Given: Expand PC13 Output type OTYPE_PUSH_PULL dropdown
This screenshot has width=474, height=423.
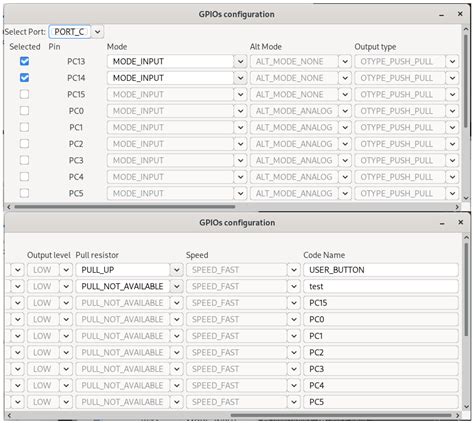Looking at the screenshot, I should point(452,62).
